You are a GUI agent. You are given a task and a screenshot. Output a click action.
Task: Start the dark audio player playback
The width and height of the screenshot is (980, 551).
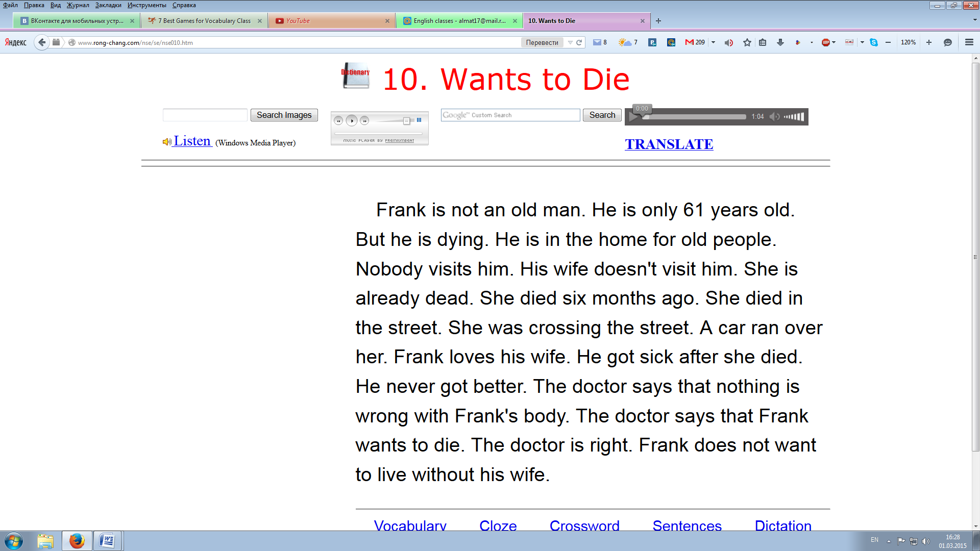coord(633,117)
